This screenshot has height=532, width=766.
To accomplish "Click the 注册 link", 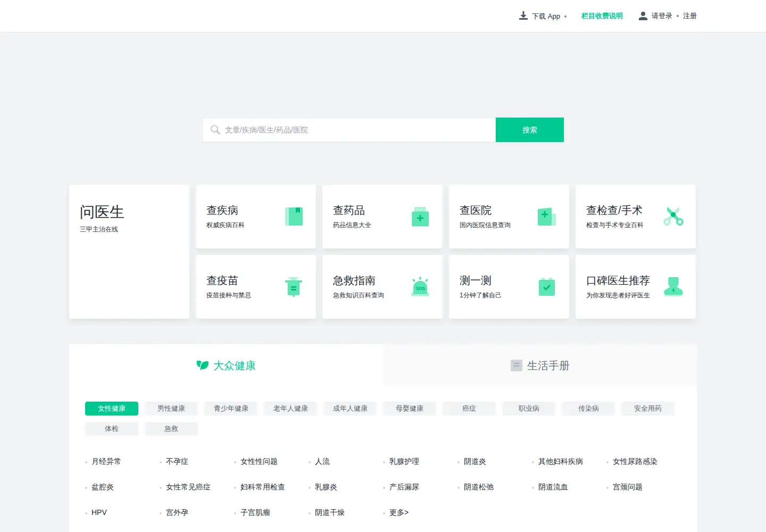I will click(690, 16).
